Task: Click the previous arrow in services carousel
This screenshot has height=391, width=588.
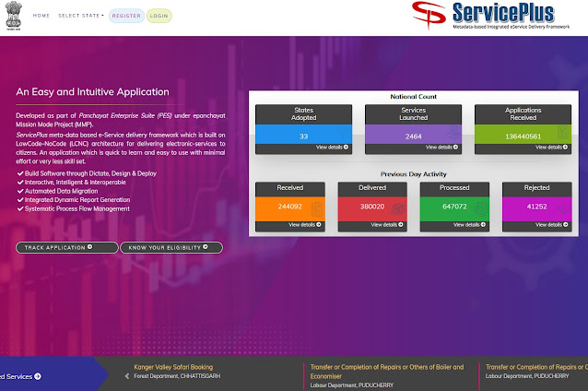Action: coord(127,376)
